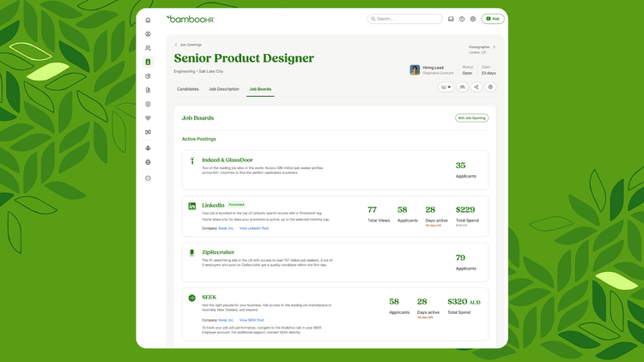
Task: Open the View SEEK Post link
Action: [252, 320]
